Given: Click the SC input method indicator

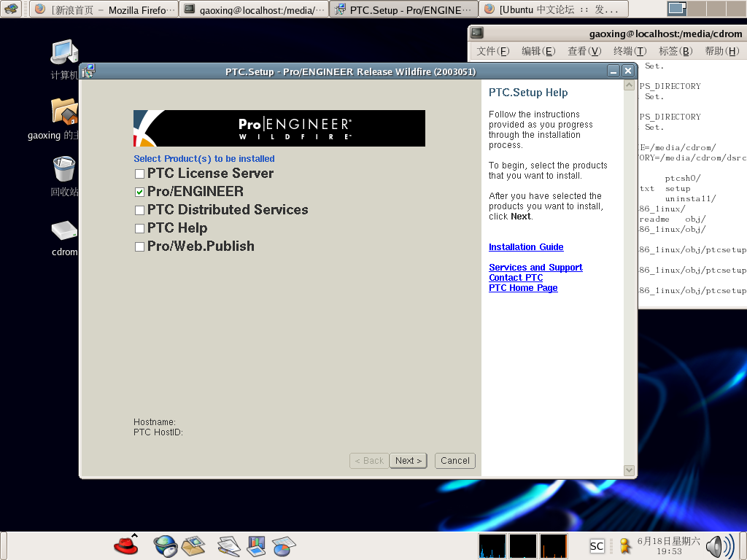Looking at the screenshot, I should [597, 546].
